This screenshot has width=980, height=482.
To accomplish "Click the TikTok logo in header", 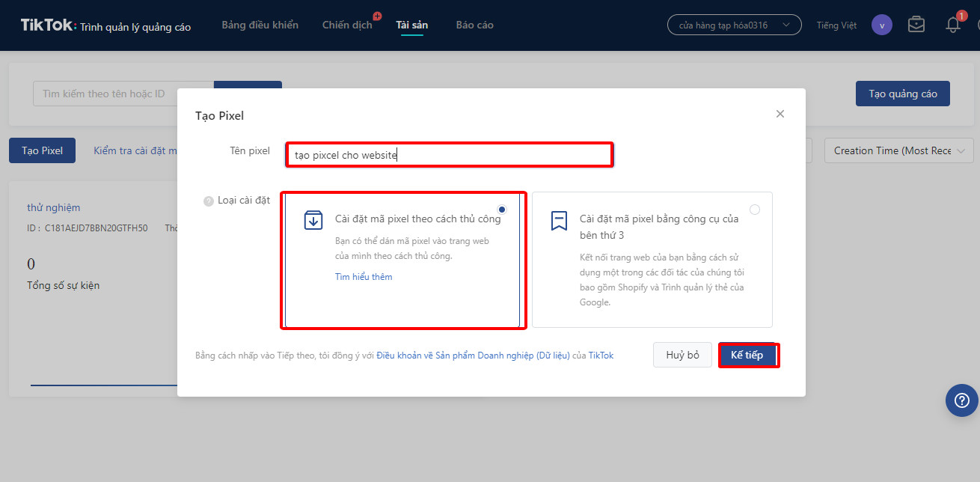I will 48,25.
